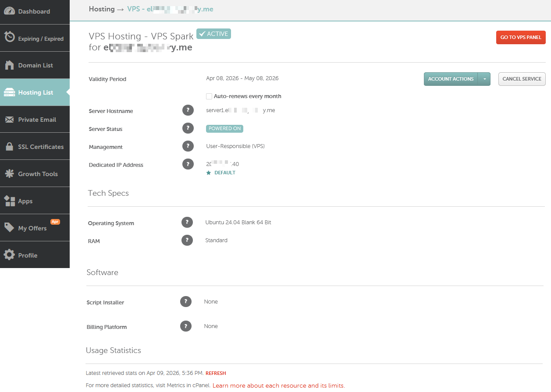Image resolution: width=551 pixels, height=392 pixels.
Task: Expand the Account Actions dropdown arrow
Action: pyautogui.click(x=484, y=79)
